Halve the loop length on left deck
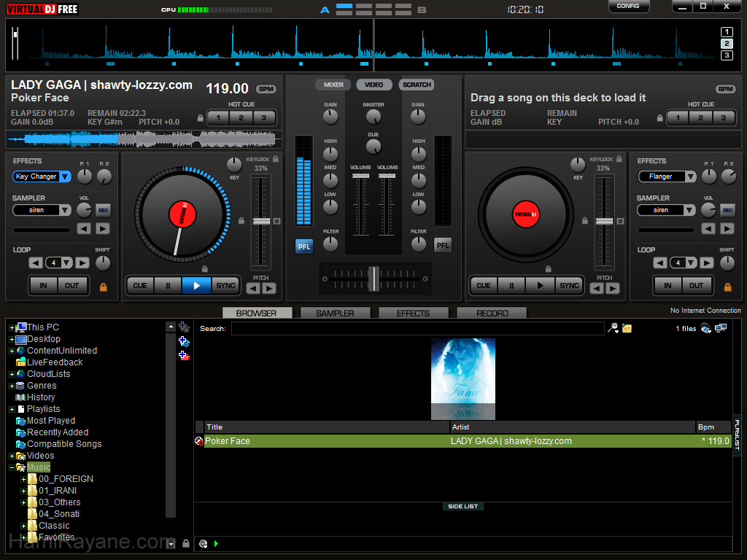The image size is (747, 560). pos(36,262)
